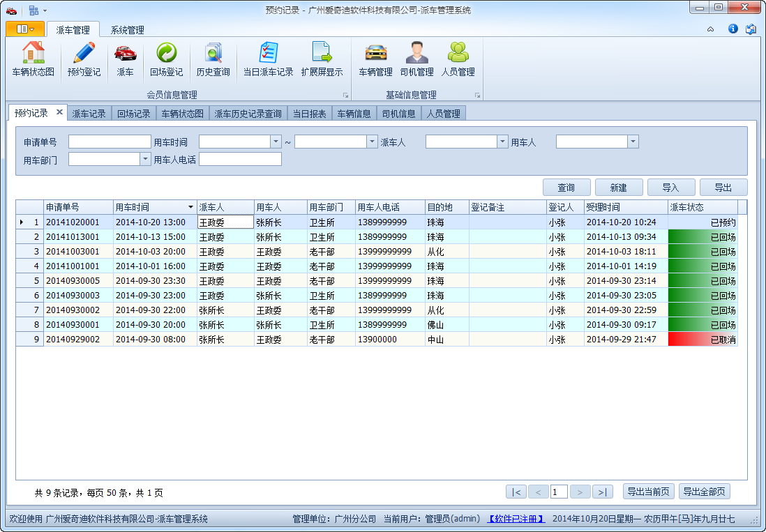Expand the 派车人 dropdown
The width and height of the screenshot is (766, 532).
(x=502, y=142)
